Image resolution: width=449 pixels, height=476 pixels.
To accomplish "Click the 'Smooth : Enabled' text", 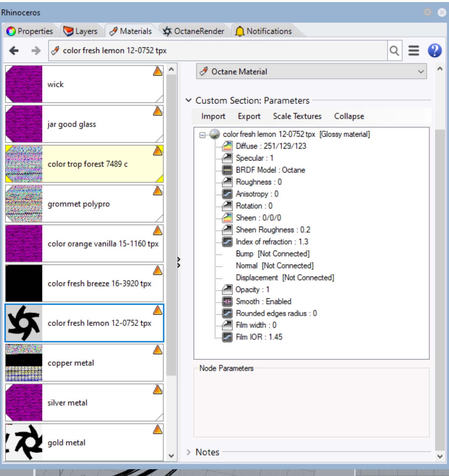I will coord(264,302).
